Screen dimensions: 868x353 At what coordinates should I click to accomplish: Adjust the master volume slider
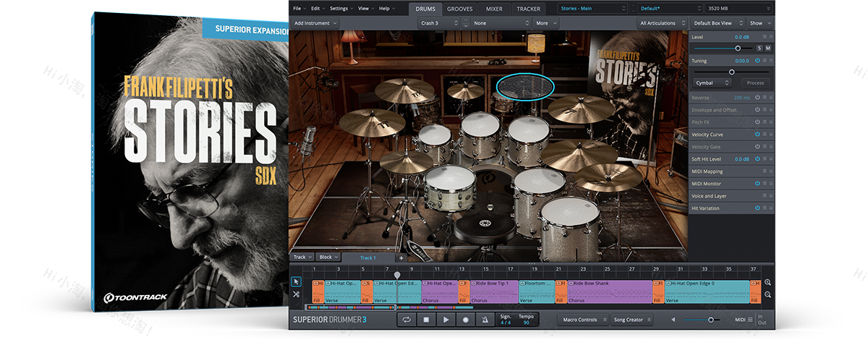[x=710, y=320]
